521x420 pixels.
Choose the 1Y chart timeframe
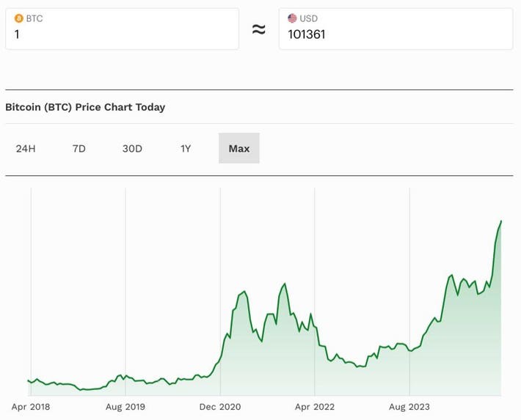(x=186, y=149)
